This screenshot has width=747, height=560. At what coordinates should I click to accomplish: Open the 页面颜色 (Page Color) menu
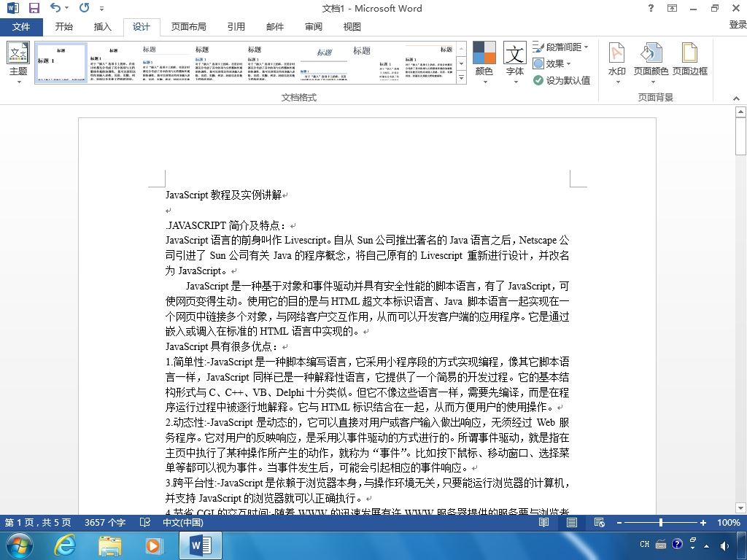click(x=651, y=63)
